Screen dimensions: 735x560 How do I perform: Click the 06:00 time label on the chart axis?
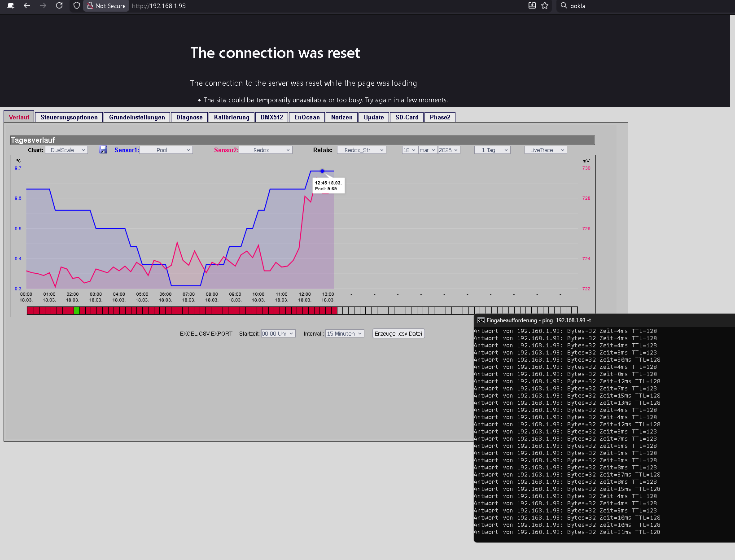(x=166, y=294)
